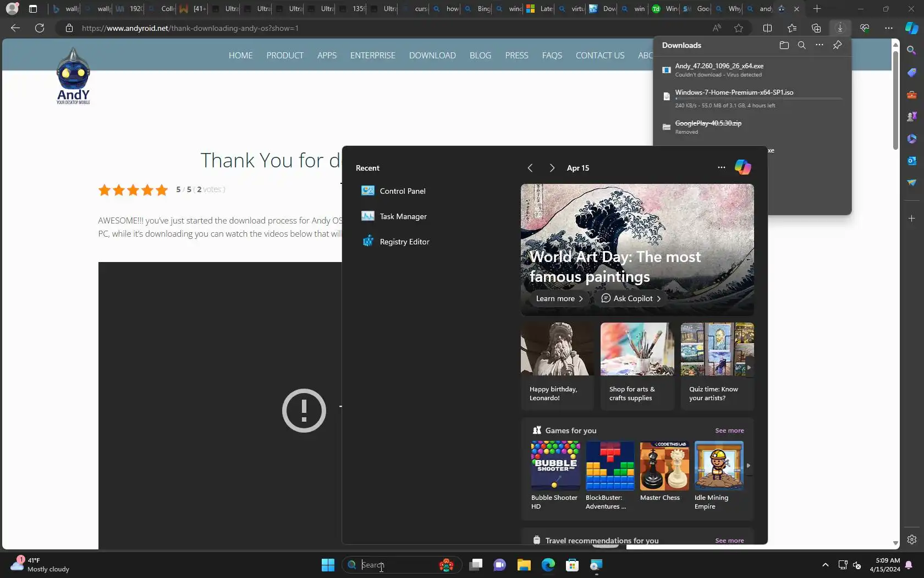Click See more for Games for you

tap(729, 430)
